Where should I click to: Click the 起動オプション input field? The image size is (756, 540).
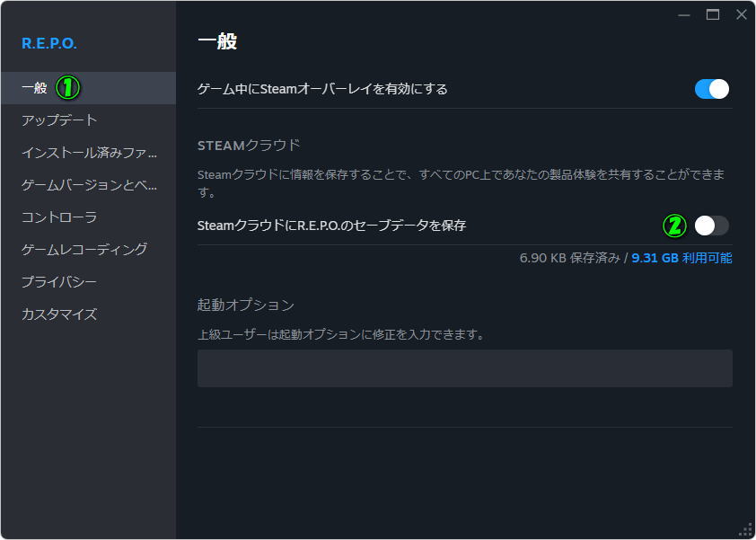coord(465,368)
